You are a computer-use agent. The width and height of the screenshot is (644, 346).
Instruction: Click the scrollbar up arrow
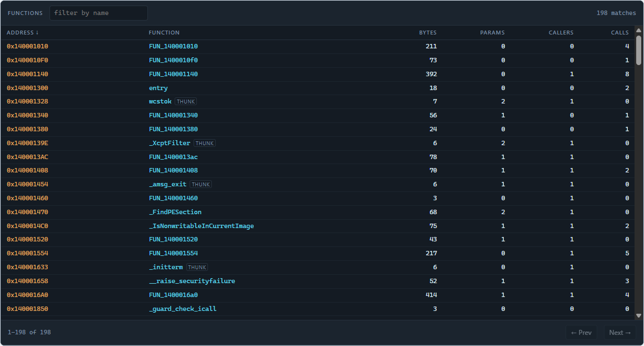click(x=638, y=31)
